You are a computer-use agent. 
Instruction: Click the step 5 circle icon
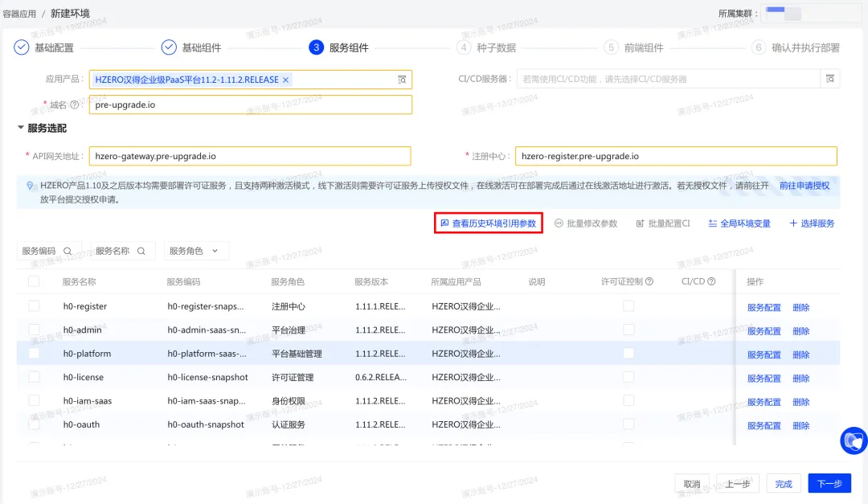611,47
